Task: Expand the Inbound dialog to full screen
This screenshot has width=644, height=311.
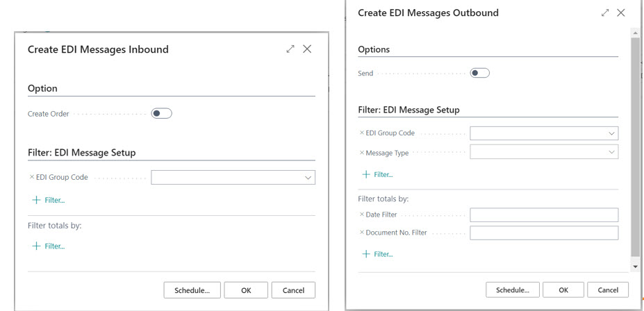Action: [x=290, y=50]
